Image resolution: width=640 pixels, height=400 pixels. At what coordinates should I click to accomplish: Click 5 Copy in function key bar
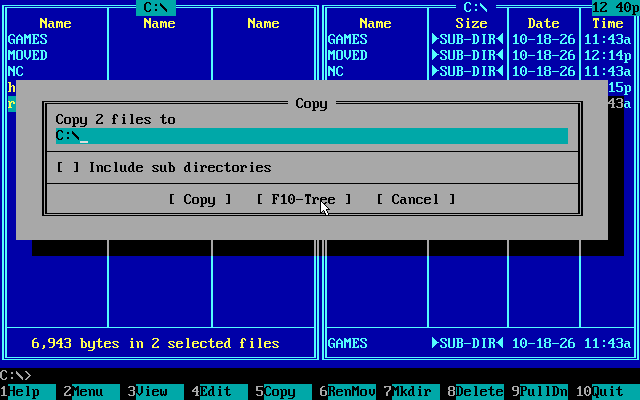click(284, 391)
